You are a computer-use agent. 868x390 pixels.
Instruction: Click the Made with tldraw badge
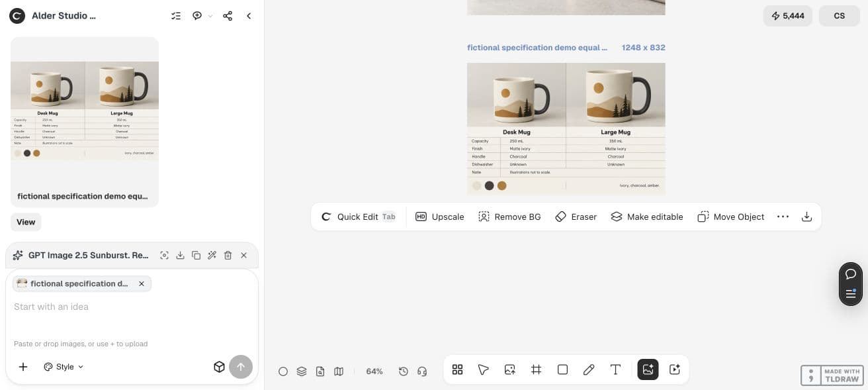click(x=831, y=375)
